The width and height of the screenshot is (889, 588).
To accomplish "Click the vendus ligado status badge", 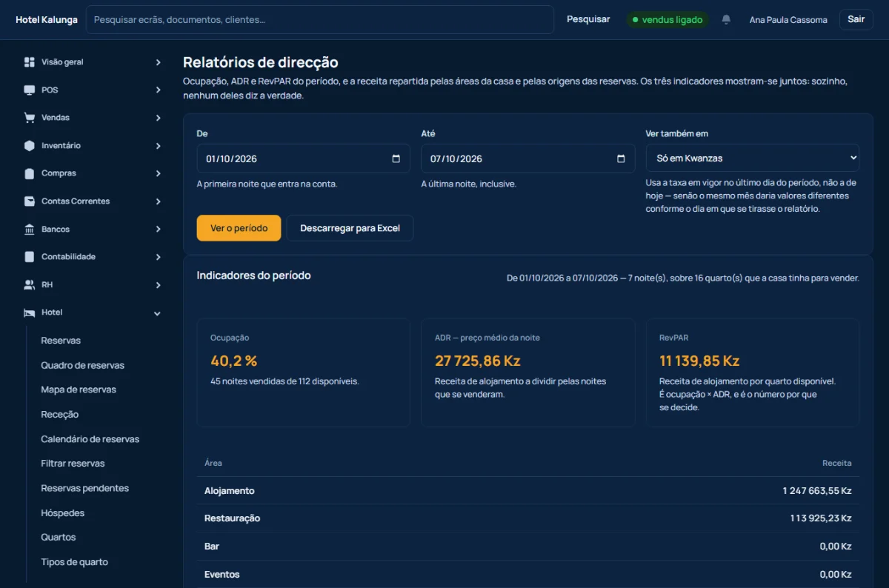I will click(x=667, y=20).
